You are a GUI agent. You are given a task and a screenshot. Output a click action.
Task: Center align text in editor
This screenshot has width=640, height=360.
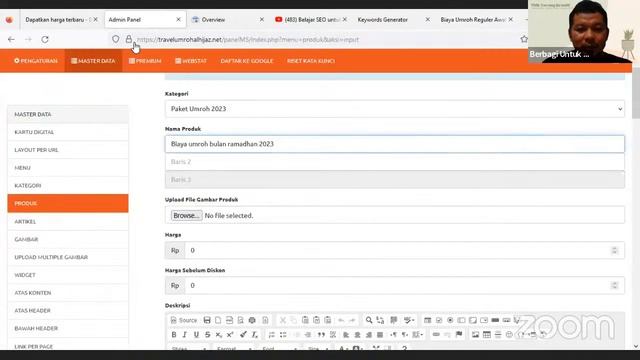[x=358, y=335]
